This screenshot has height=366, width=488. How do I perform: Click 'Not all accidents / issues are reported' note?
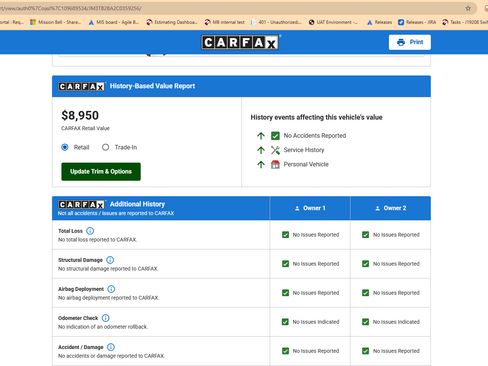[116, 213]
